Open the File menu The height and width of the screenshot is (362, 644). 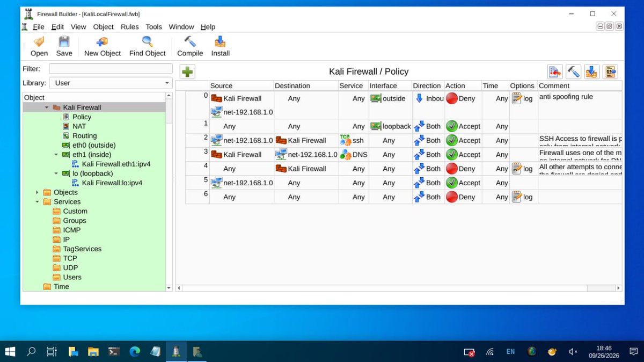click(39, 27)
